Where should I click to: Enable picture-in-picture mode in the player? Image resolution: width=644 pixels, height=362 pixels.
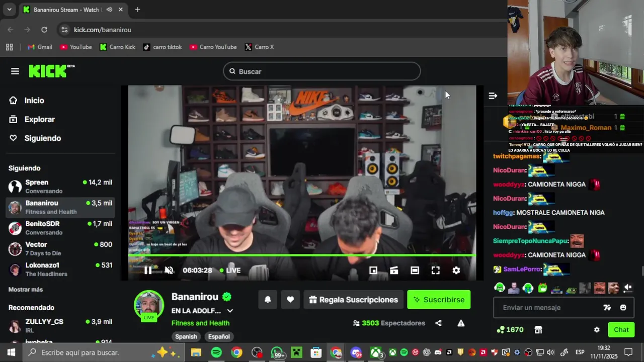[x=373, y=270]
